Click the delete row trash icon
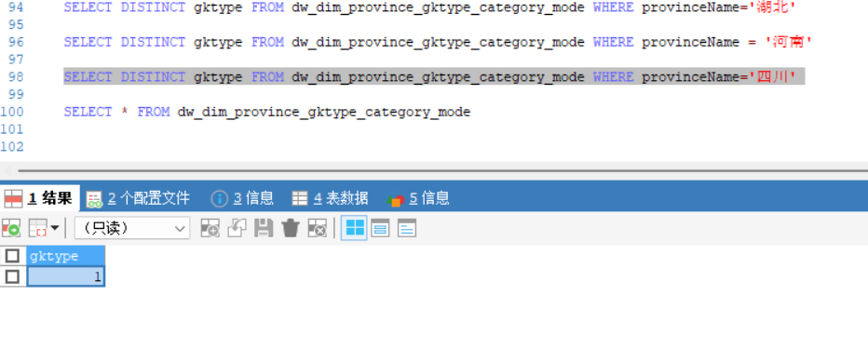The image size is (868, 349). [x=291, y=228]
